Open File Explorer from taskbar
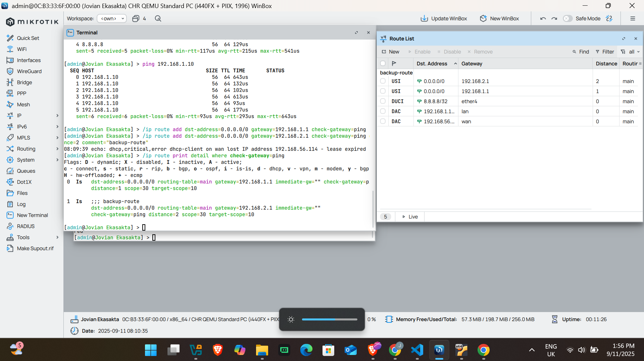The image size is (644, 361). click(262, 350)
